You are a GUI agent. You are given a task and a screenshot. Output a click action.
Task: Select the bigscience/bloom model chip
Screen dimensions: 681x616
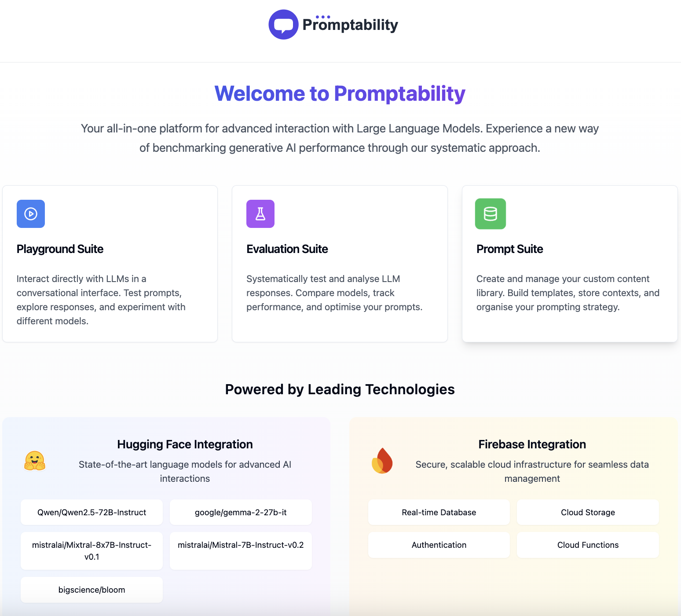coord(92,590)
